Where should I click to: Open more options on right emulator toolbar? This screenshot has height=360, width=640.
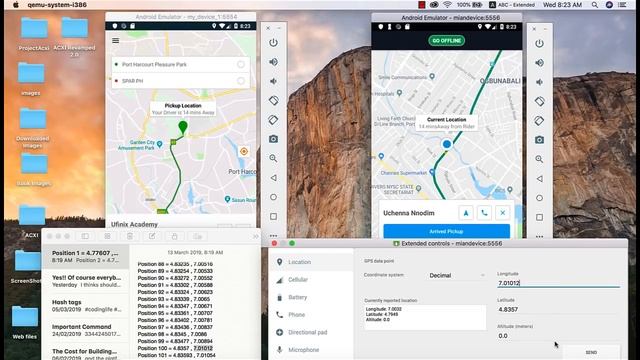(x=539, y=236)
